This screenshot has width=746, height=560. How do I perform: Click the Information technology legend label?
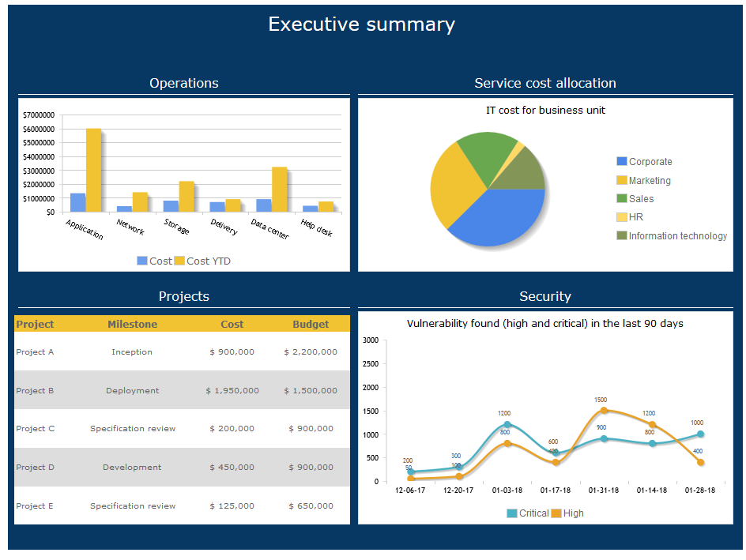(678, 236)
